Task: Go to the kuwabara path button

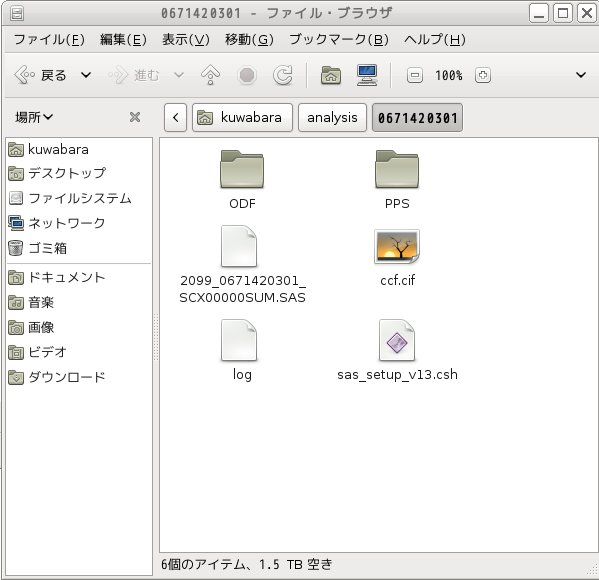Action: 242,117
